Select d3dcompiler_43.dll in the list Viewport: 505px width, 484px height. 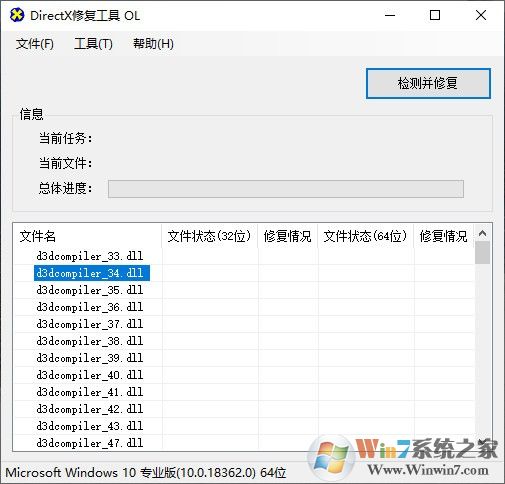click(90, 426)
